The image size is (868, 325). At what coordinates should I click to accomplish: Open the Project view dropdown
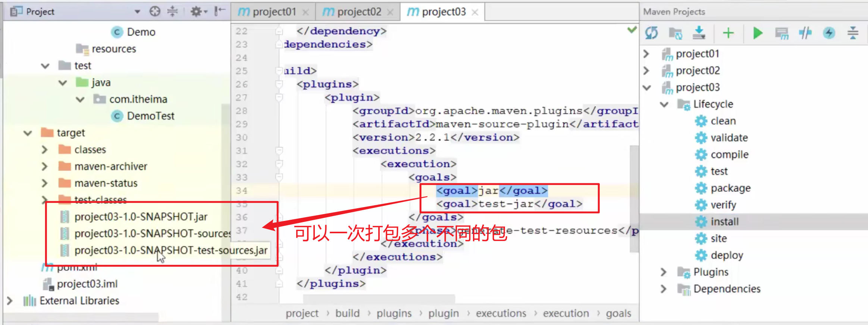click(x=137, y=12)
